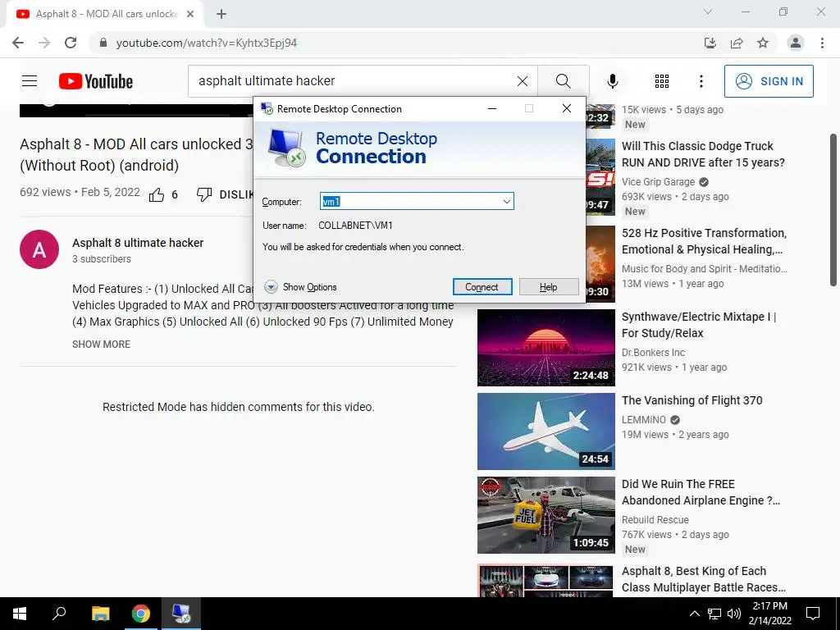Screen dimensions: 840x630
Task: Expand Show Options in Remote Desktop
Action: 300,287
